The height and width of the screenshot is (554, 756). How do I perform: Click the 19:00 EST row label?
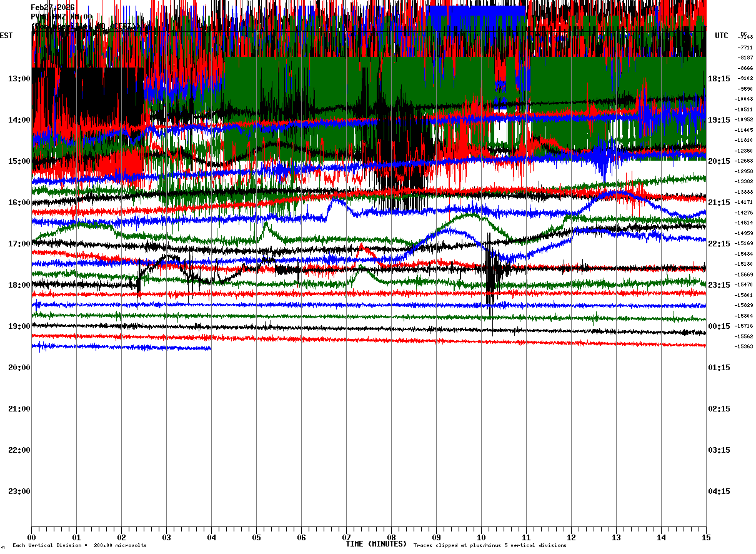click(19, 326)
